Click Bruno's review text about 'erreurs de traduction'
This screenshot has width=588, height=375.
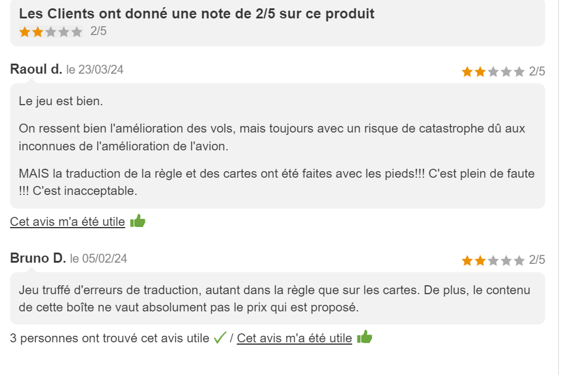[274, 298]
